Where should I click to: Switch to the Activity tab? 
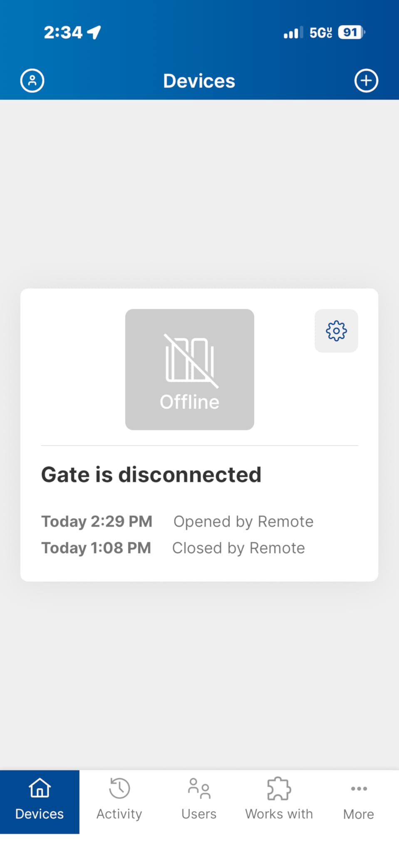(119, 801)
